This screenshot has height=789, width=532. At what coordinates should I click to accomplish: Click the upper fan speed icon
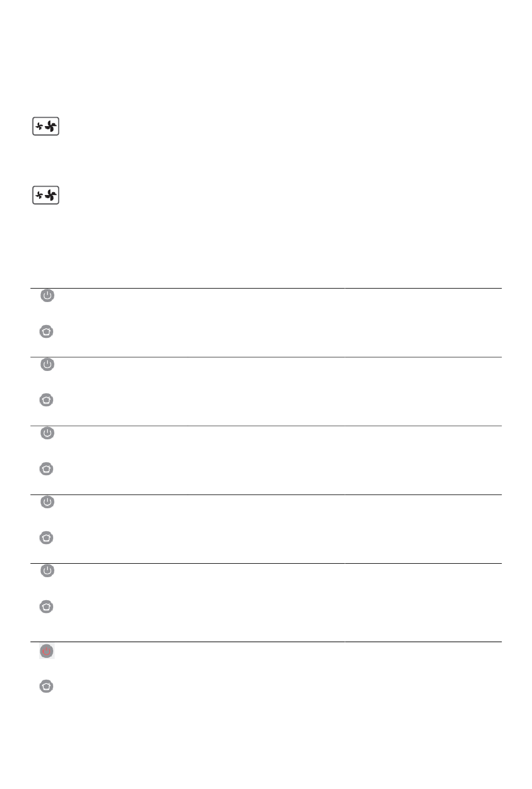click(x=45, y=127)
